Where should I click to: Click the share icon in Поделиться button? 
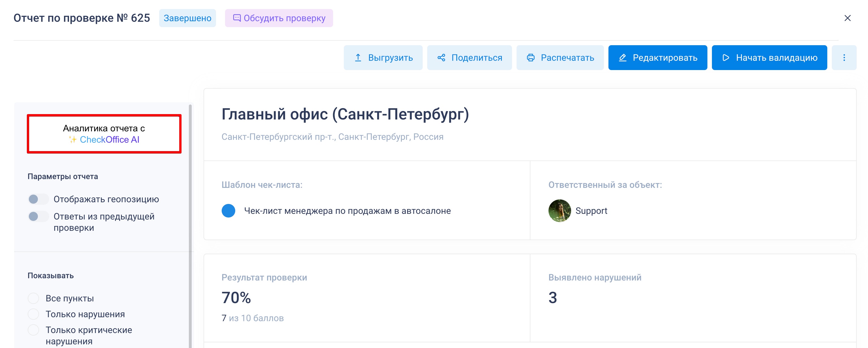(x=441, y=58)
